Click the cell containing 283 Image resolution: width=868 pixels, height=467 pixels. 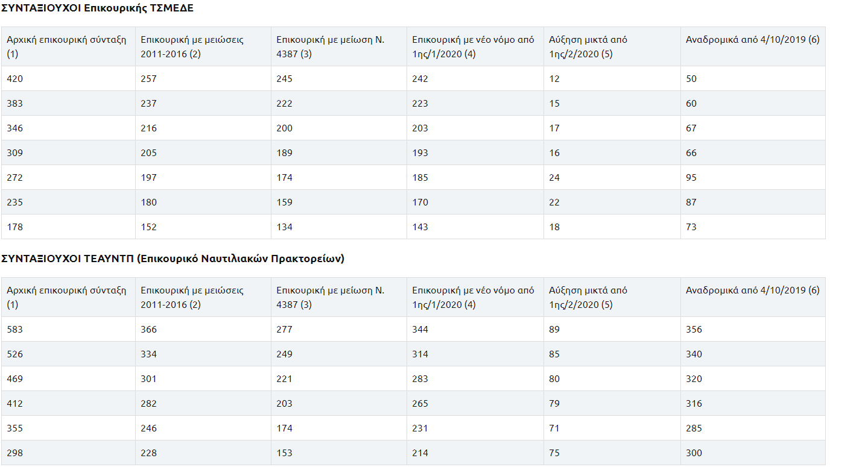point(420,379)
